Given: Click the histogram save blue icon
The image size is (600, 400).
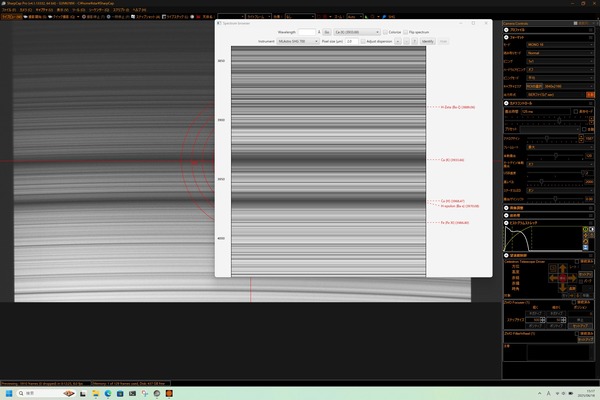Looking at the screenshot, I should pos(585,248).
